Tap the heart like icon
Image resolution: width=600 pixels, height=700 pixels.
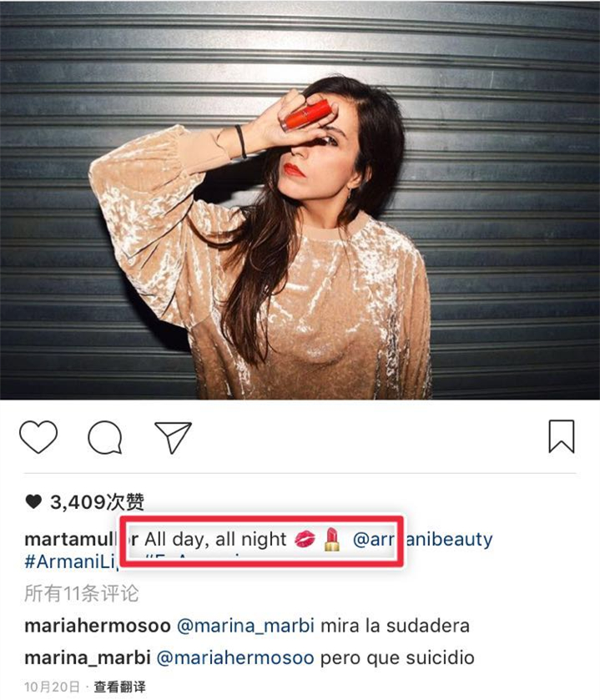pyautogui.click(x=38, y=436)
